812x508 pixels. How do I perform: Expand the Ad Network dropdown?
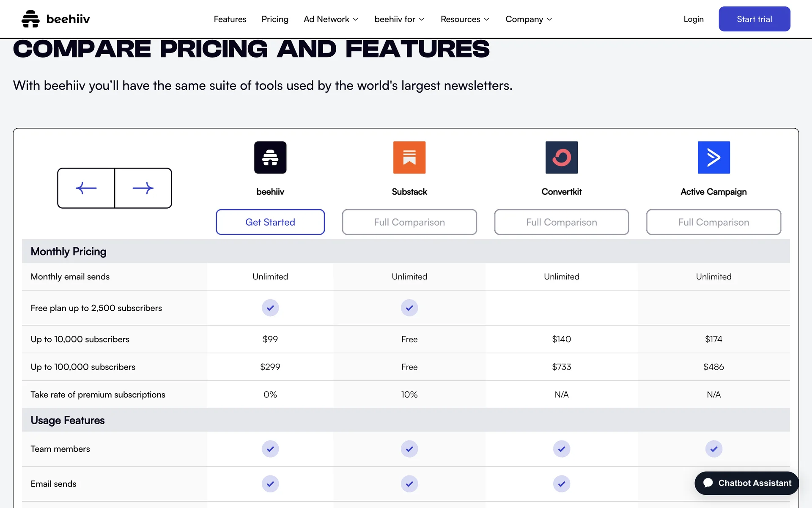point(331,19)
